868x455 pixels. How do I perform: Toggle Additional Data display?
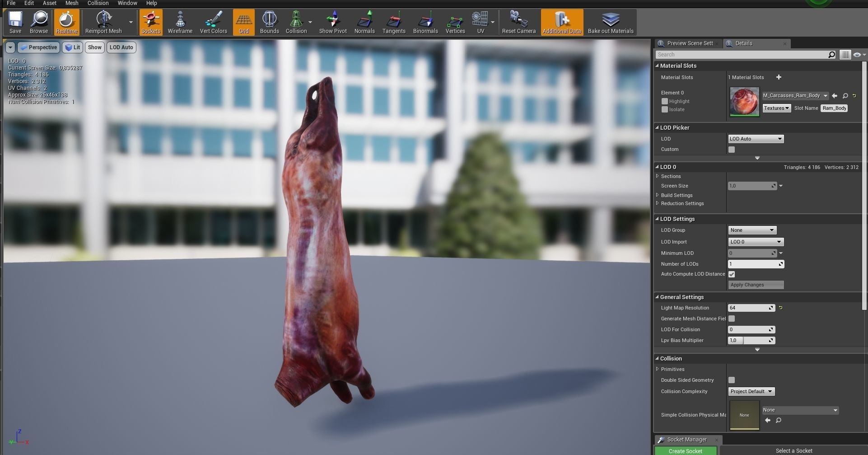click(562, 22)
